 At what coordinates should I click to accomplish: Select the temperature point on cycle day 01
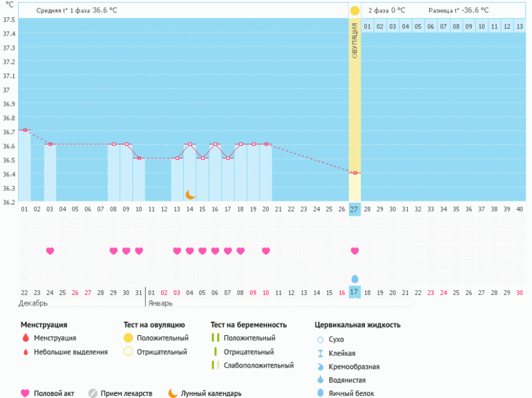24,130
